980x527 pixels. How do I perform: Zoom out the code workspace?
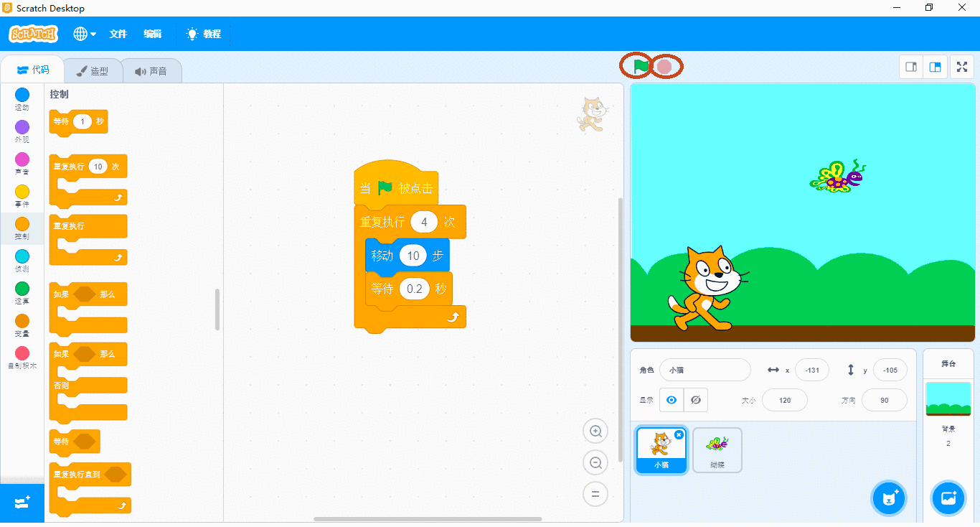click(595, 462)
